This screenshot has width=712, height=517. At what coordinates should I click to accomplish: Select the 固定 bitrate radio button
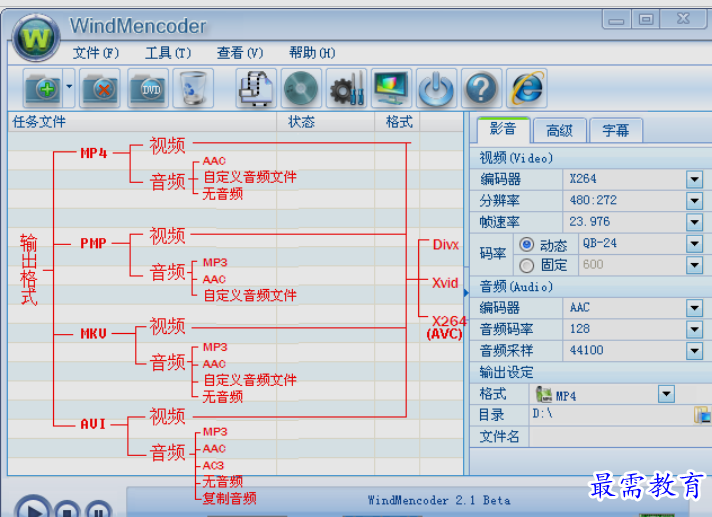(x=526, y=266)
